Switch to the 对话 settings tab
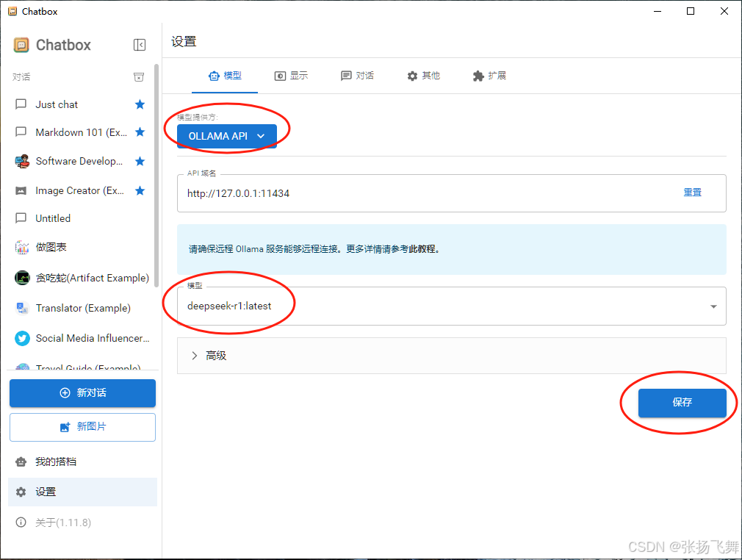The height and width of the screenshot is (560, 742). click(x=357, y=76)
